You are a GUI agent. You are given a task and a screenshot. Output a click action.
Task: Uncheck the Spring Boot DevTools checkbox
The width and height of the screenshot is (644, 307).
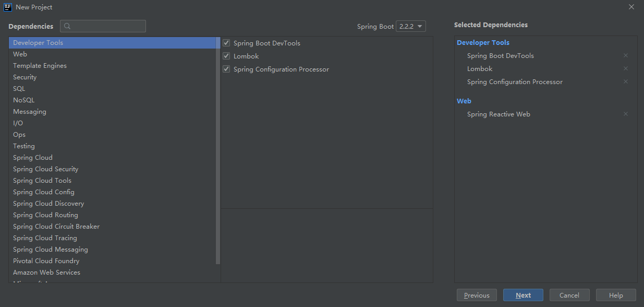click(226, 43)
